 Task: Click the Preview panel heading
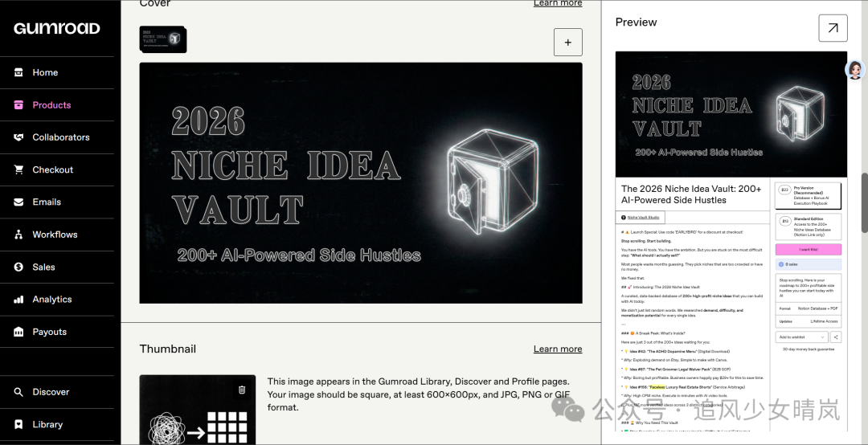pos(636,22)
